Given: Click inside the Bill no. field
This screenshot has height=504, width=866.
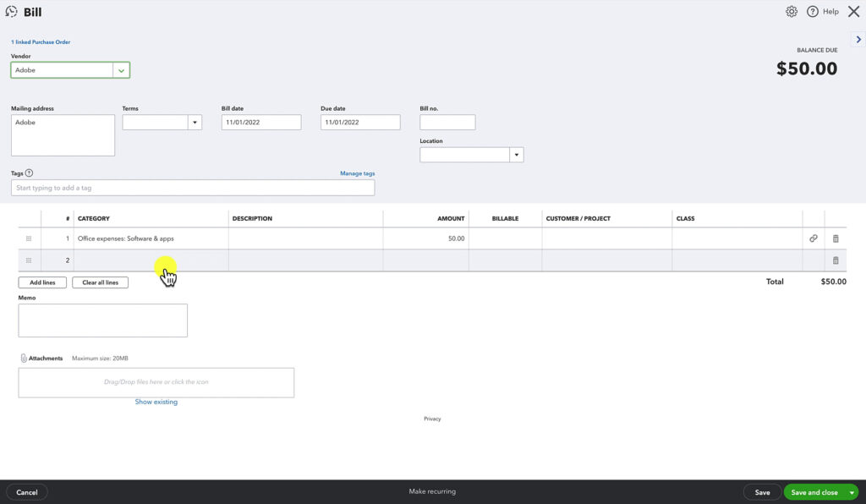Looking at the screenshot, I should pyautogui.click(x=447, y=122).
